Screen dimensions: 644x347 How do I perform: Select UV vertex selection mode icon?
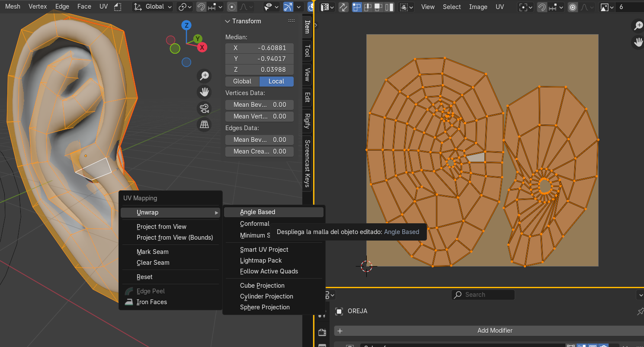[x=357, y=7]
